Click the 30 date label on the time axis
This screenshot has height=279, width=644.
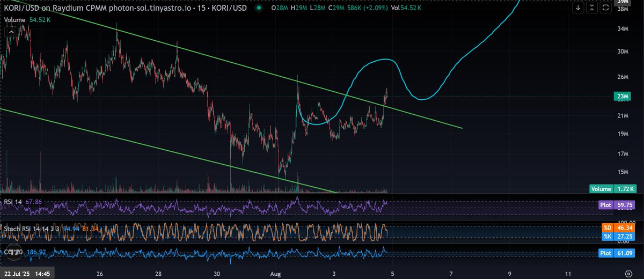[x=216, y=273]
